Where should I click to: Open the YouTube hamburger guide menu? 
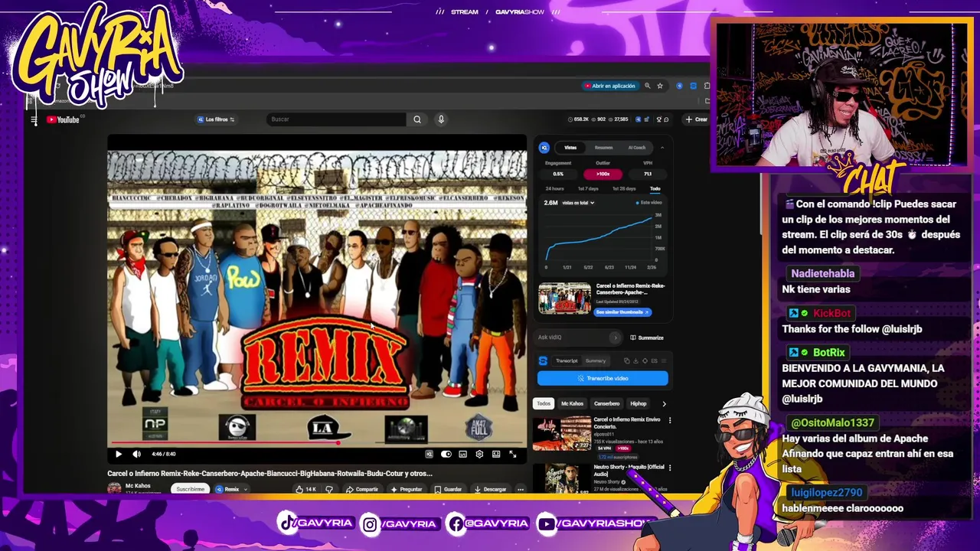[x=34, y=119]
